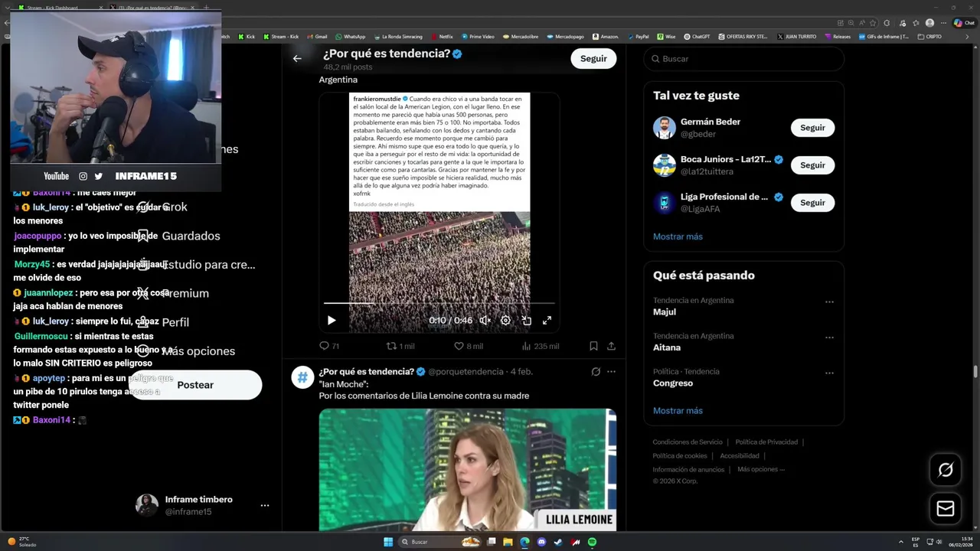The image size is (980, 551).
Task: Repost the tweet with 1 mil reposts
Action: 400,346
